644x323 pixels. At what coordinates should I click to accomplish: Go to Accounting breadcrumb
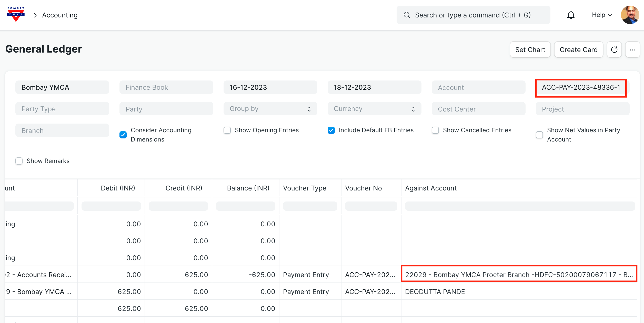click(60, 15)
